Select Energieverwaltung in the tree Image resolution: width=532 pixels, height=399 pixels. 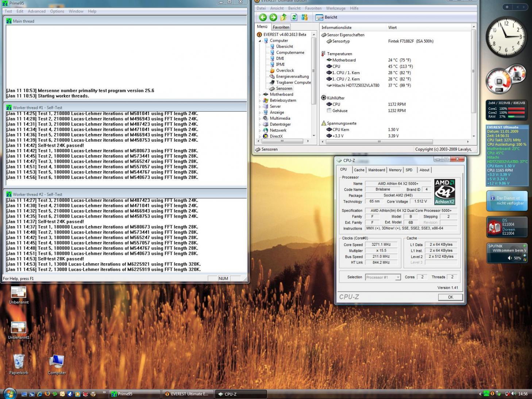(x=292, y=76)
